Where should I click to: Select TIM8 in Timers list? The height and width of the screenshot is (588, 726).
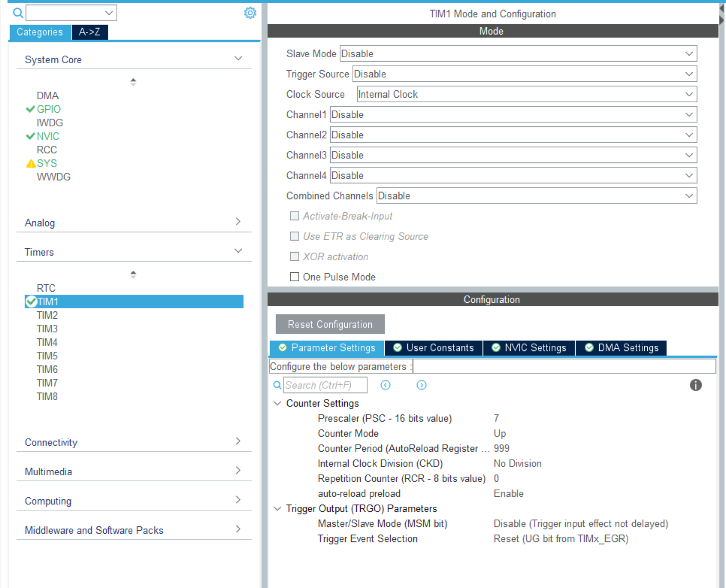pos(47,396)
